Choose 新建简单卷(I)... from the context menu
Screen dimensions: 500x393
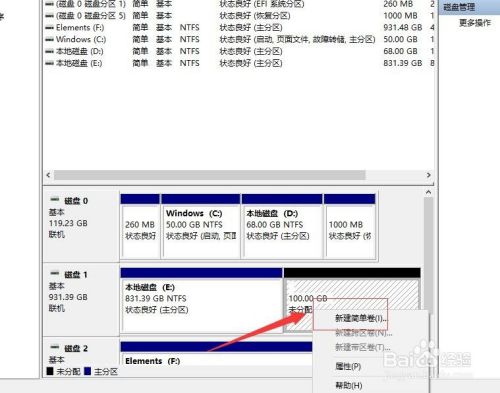coord(361,318)
